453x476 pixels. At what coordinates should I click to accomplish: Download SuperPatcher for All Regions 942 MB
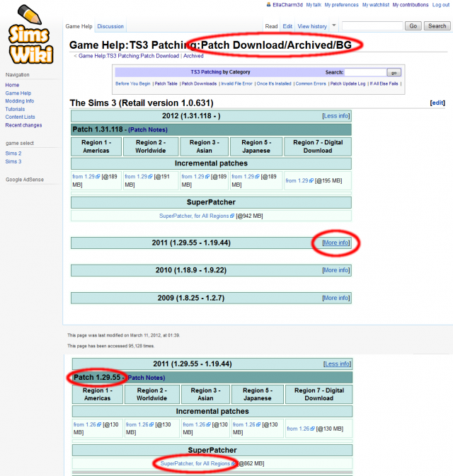pos(195,216)
